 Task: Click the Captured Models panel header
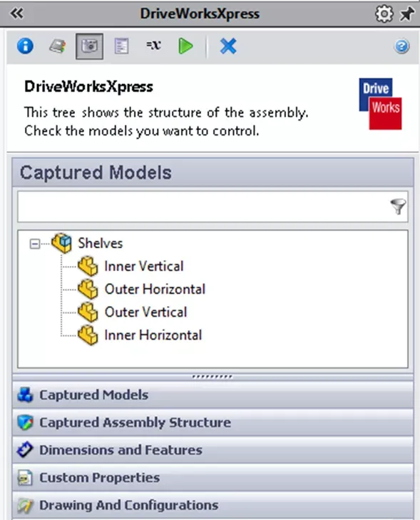click(x=212, y=173)
